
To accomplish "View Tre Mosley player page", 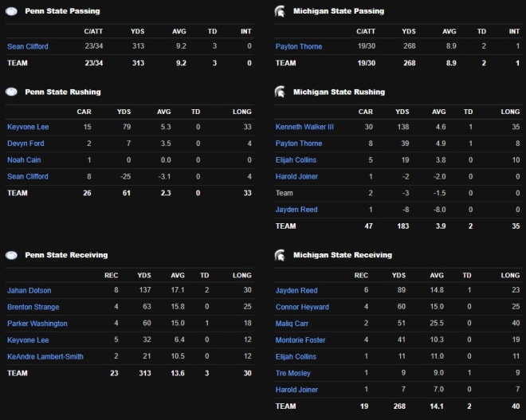I will click(293, 373).
